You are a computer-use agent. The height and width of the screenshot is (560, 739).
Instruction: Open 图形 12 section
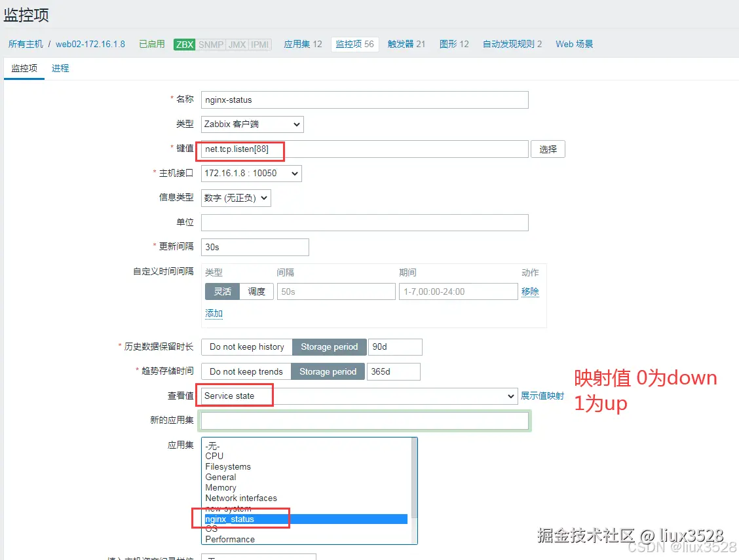[454, 44]
